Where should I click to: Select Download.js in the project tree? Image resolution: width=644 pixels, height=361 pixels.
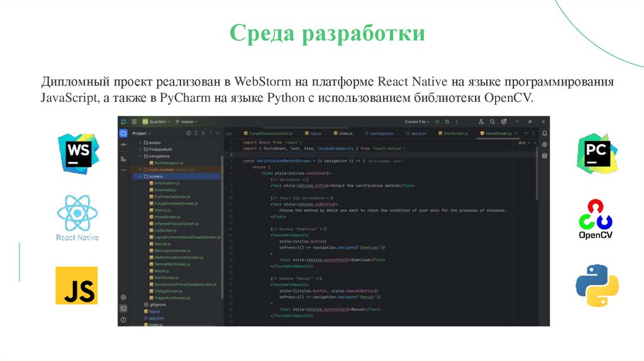163,190
